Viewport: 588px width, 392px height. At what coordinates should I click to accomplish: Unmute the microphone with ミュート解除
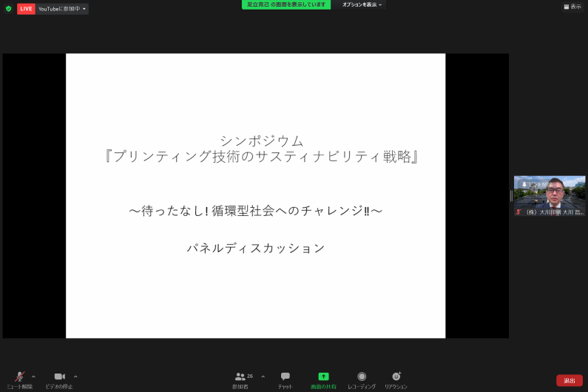pos(20,377)
